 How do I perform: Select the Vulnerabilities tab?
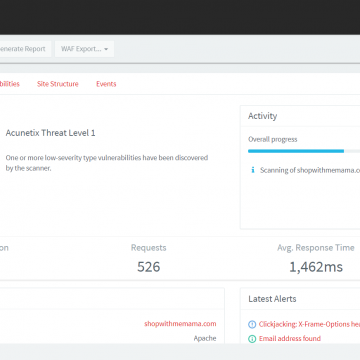pyautogui.click(x=10, y=84)
